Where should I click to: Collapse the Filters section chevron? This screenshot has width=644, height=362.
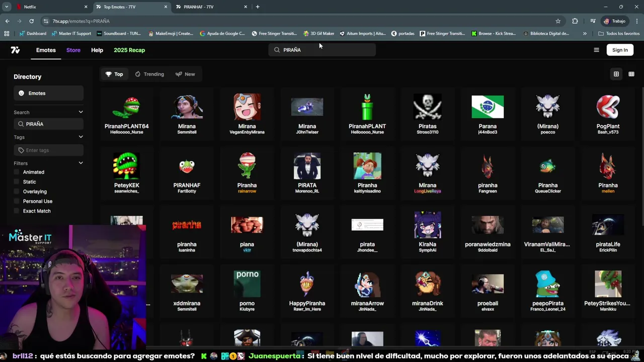pyautogui.click(x=80, y=163)
